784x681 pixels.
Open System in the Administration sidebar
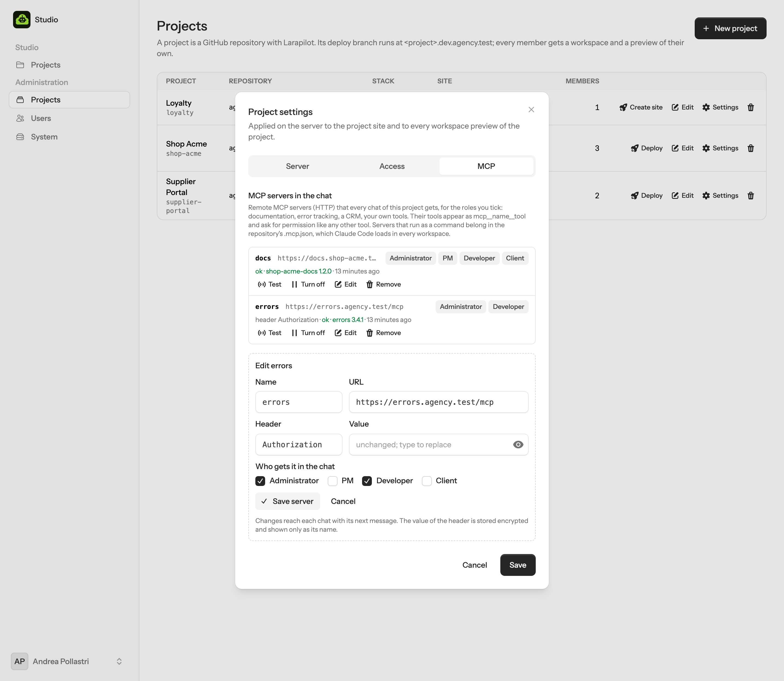coord(69,137)
